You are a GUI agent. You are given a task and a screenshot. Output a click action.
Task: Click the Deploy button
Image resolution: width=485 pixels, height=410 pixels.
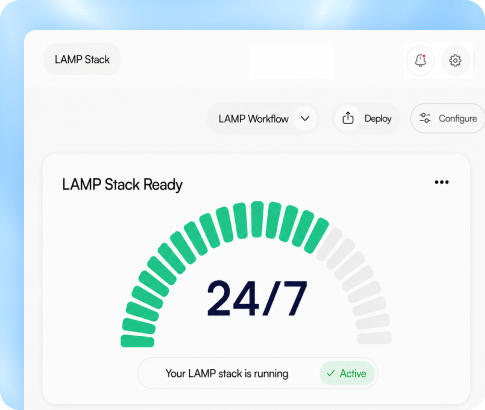point(366,118)
